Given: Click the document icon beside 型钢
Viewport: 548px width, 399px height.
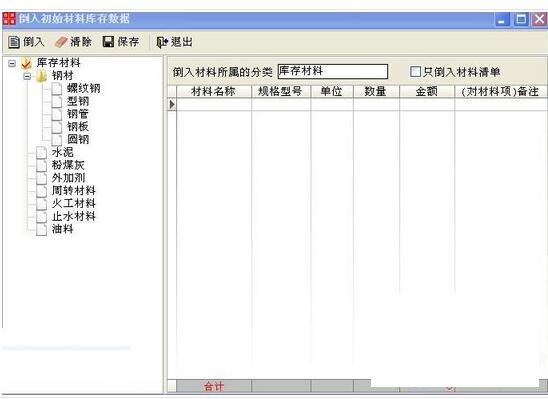Looking at the screenshot, I should click(x=57, y=101).
